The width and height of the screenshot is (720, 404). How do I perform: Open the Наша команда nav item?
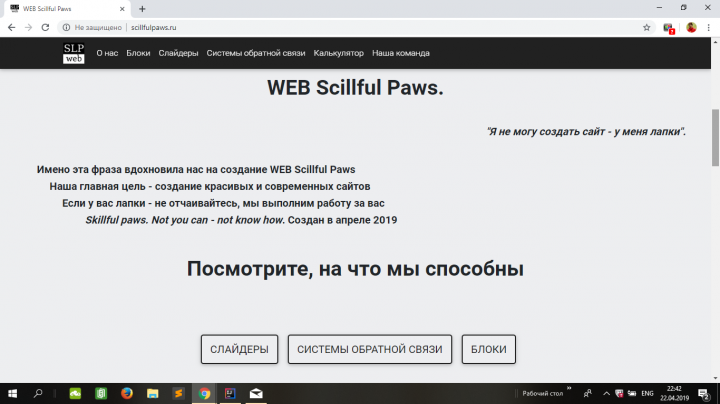[401, 53]
